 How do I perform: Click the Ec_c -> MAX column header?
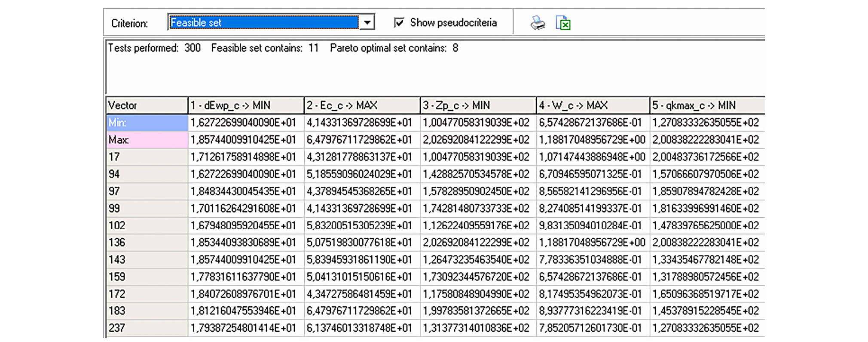[x=361, y=105]
